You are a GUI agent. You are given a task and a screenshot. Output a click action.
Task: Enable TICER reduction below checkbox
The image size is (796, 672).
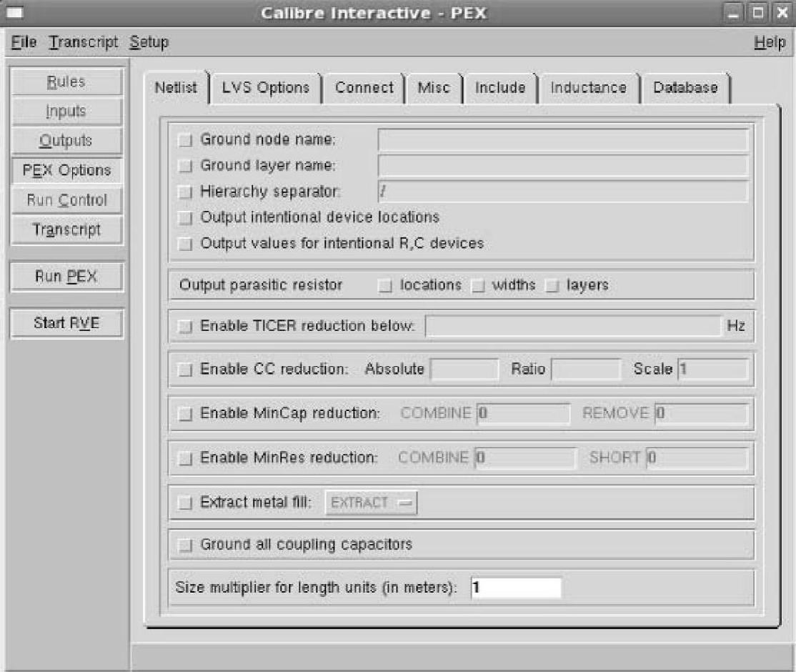[186, 326]
